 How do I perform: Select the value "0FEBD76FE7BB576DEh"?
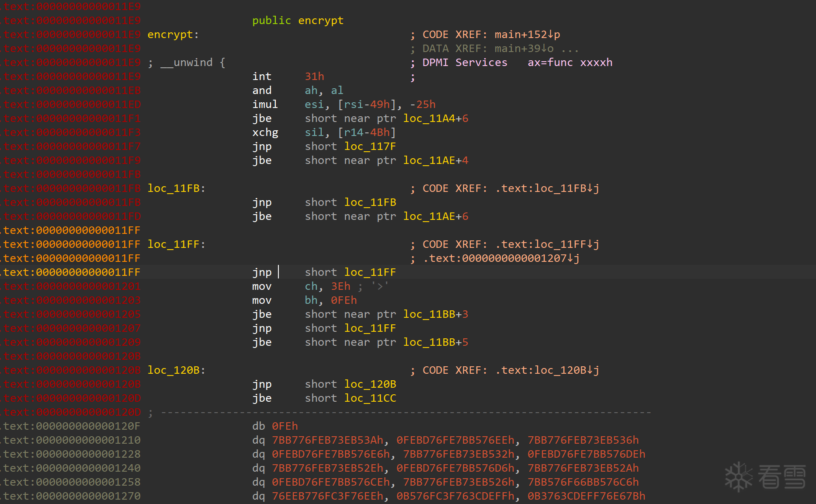[x=587, y=454]
